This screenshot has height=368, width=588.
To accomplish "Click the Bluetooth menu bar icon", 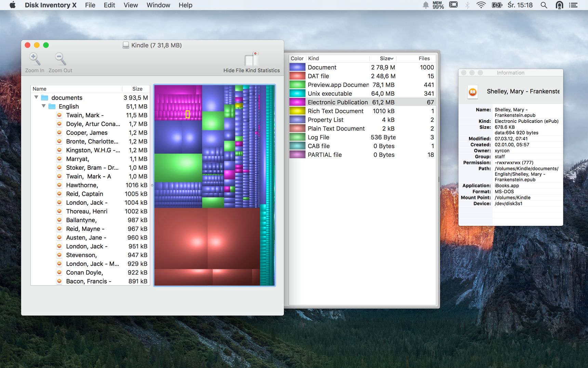I will pos(467,5).
